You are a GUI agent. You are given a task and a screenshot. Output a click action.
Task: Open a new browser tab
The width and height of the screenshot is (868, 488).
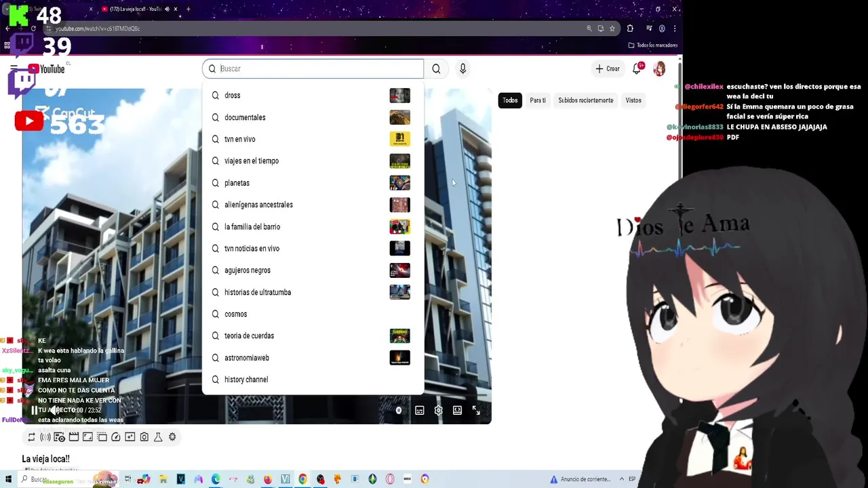click(188, 9)
